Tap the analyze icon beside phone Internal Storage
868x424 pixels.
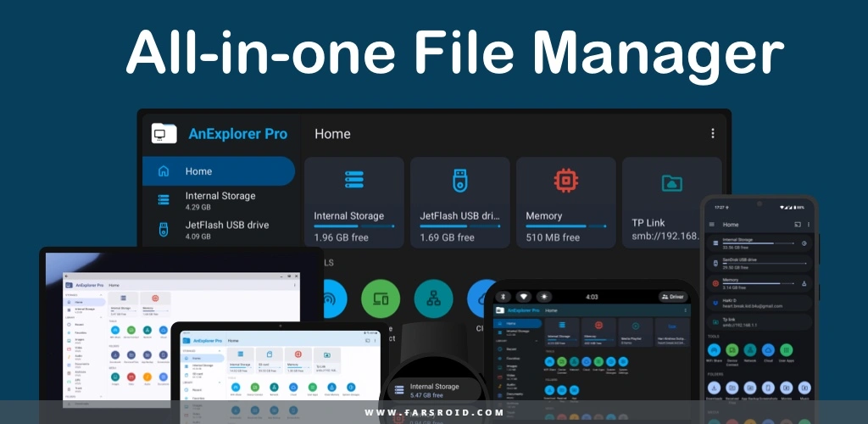[804, 243]
